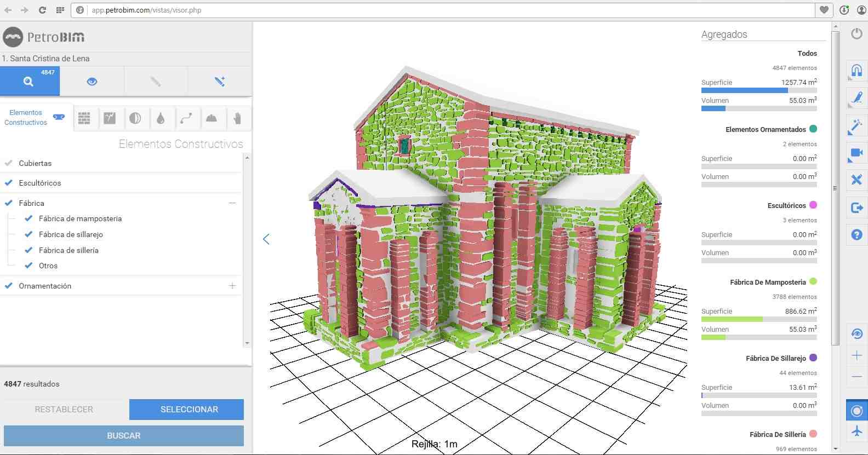Click the exit arrow icon
Viewport: 868px width, 455px height.
(856, 208)
